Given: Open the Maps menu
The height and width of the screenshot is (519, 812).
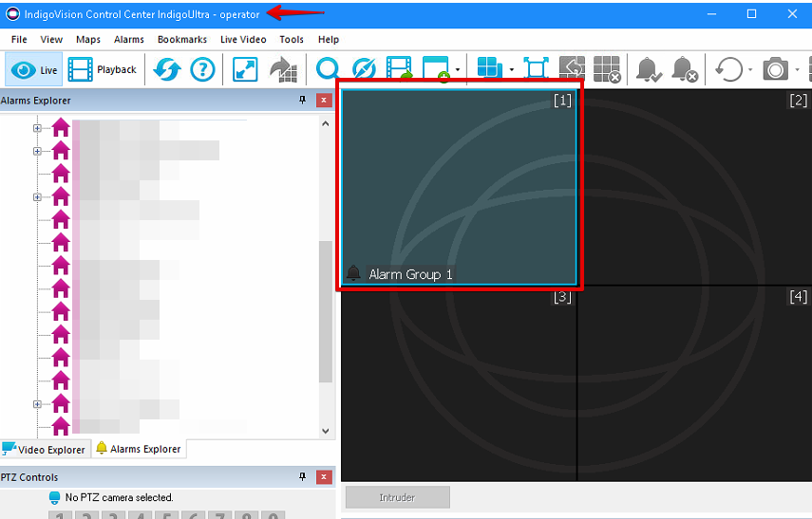Looking at the screenshot, I should 88,39.
